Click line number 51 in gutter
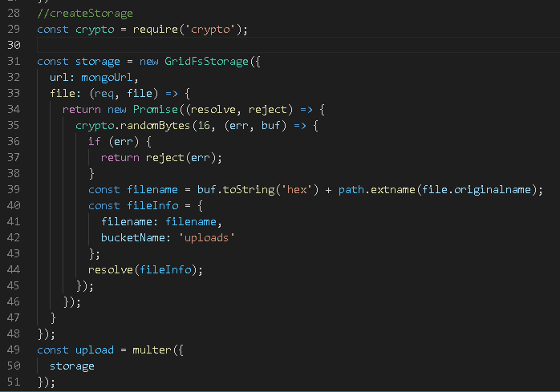Viewport: 560px width, 392px height. pos(14,382)
